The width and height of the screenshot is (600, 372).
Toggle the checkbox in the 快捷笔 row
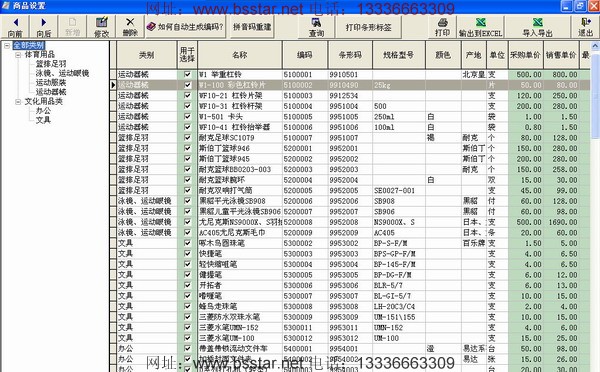pos(187,253)
